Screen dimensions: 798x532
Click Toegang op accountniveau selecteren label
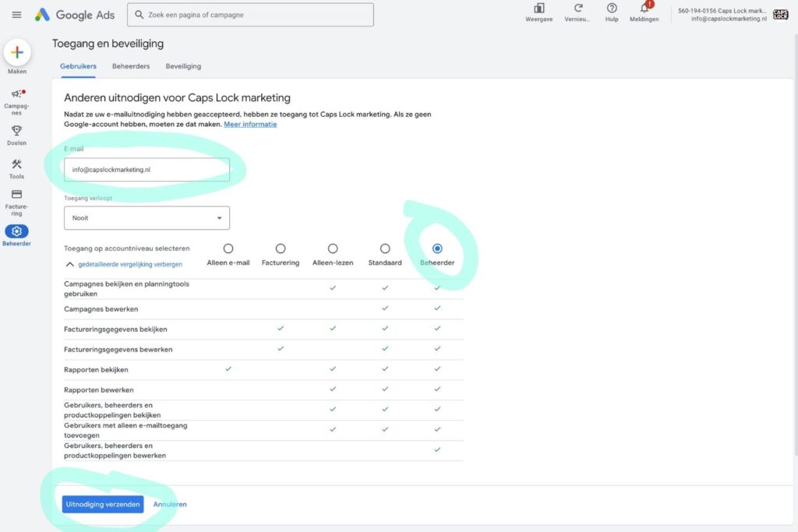coord(127,248)
